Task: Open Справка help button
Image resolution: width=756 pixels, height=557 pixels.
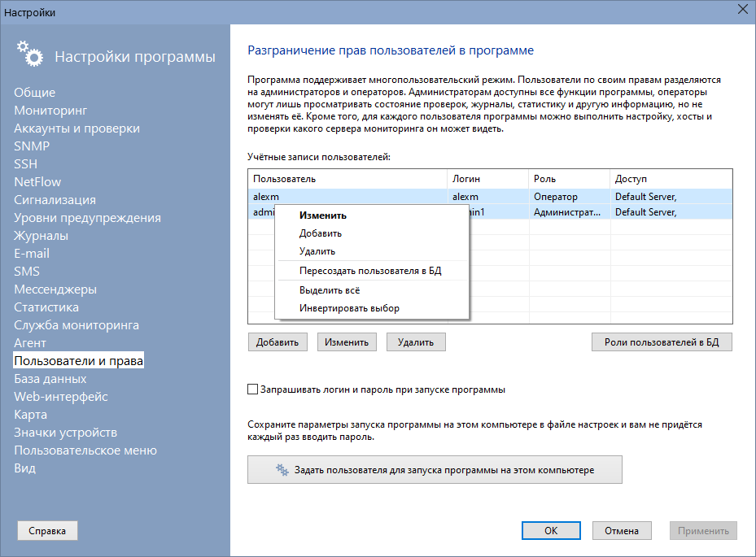Action: (x=47, y=530)
